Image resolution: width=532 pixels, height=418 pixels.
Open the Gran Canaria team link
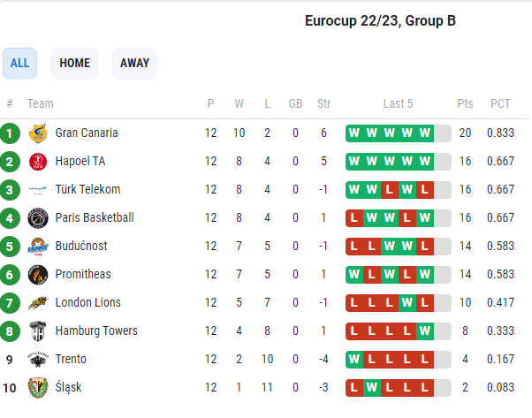click(87, 133)
